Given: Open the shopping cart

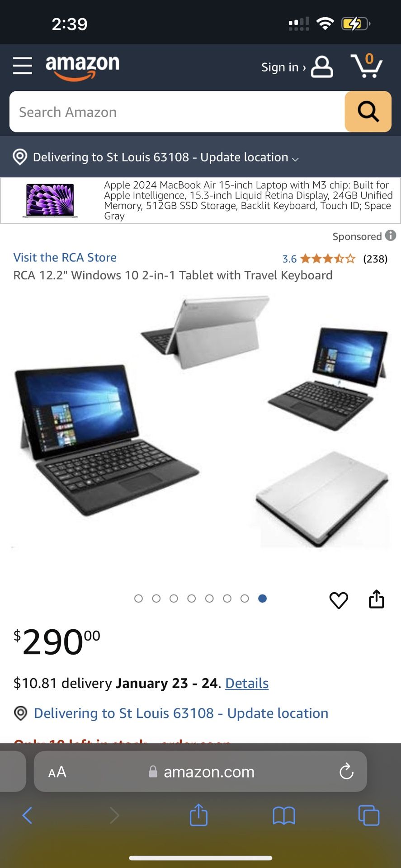Looking at the screenshot, I should tap(366, 66).
